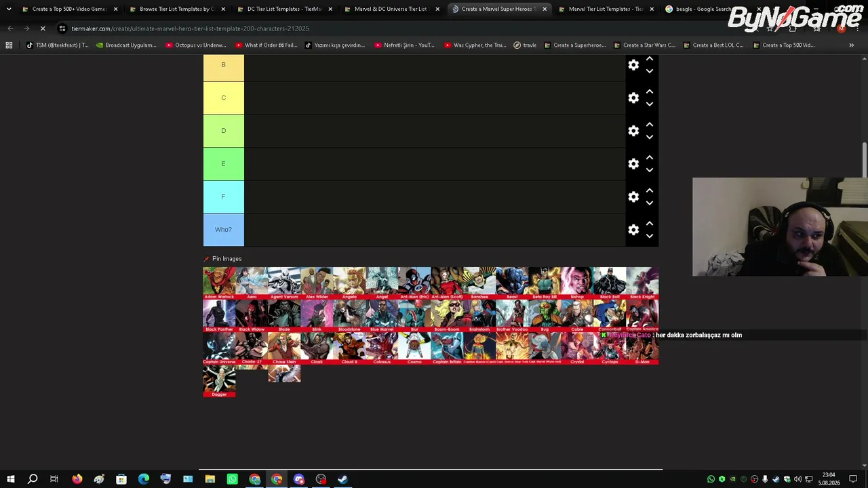Open the Octopus vs Underw... bookmark
The height and width of the screenshot is (488, 868).
[196, 45]
